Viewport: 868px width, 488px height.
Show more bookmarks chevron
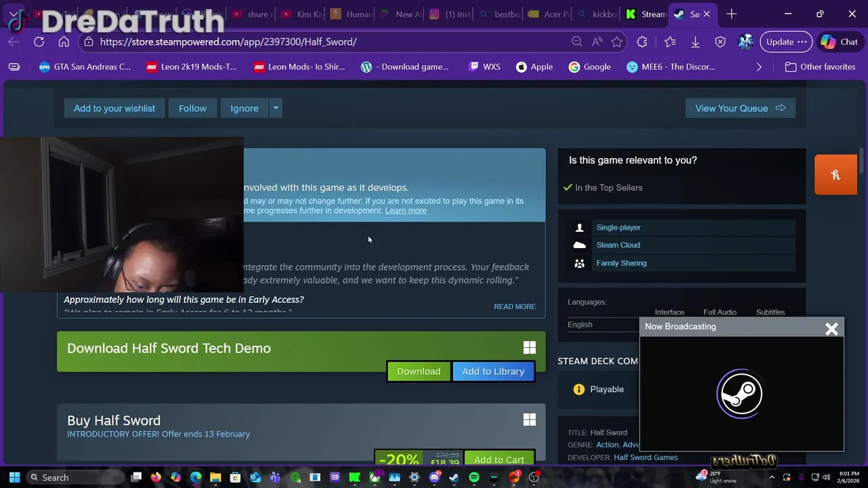pos(759,66)
